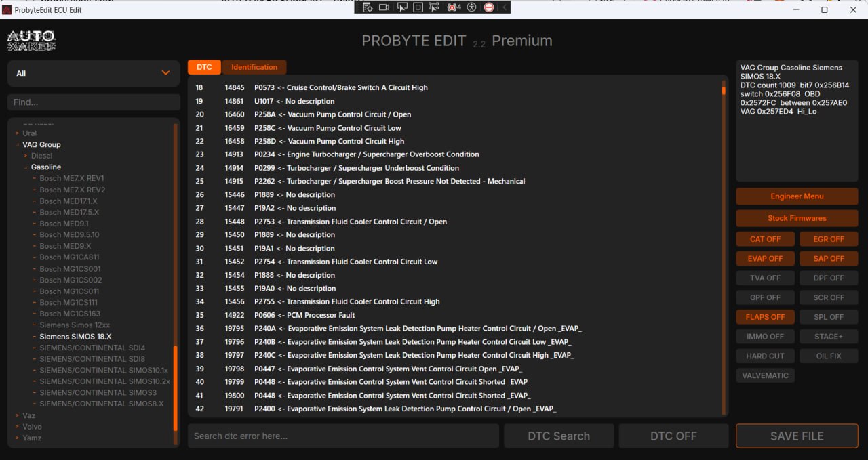Select Siemens SIMOS 18.X in tree
The image size is (868, 460).
[75, 337]
